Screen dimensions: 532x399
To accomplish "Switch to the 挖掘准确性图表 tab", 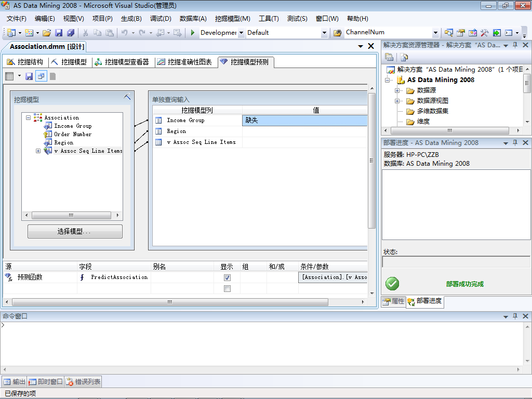I will tap(184, 62).
